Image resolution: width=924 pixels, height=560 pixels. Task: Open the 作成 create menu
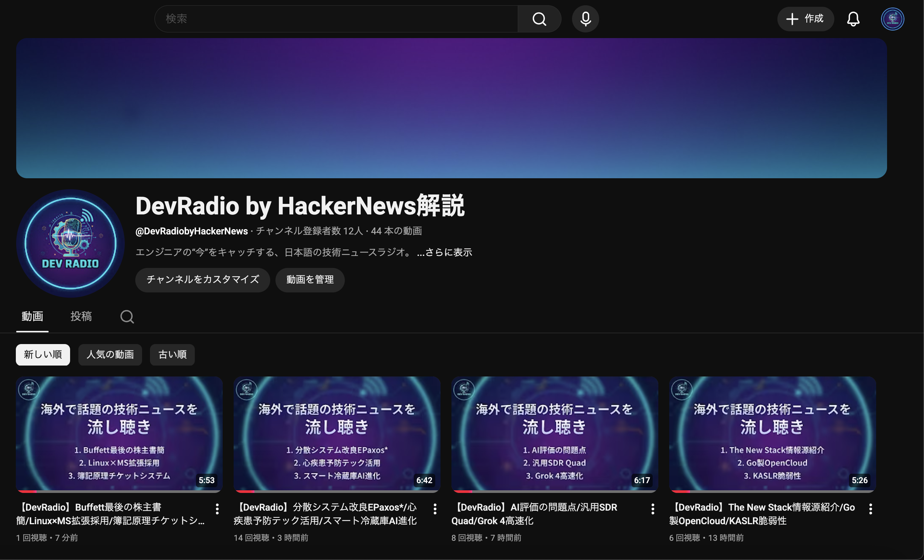point(805,19)
